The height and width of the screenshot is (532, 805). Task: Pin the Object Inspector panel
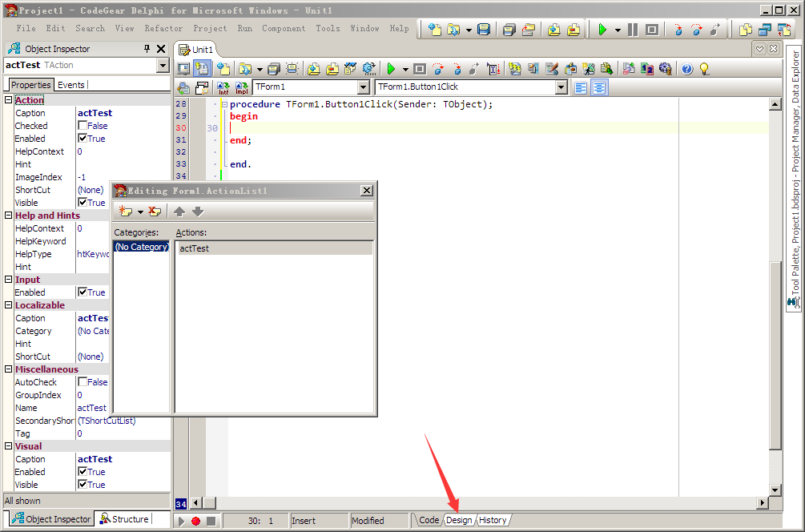click(147, 49)
